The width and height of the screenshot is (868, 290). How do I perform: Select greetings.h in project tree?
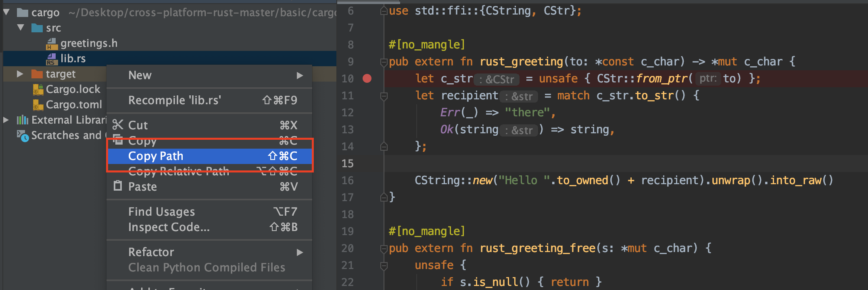[89, 43]
